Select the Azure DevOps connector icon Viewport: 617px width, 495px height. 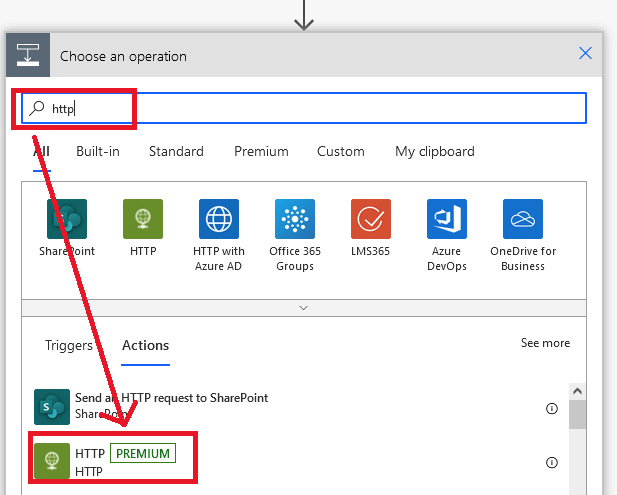coord(447,219)
